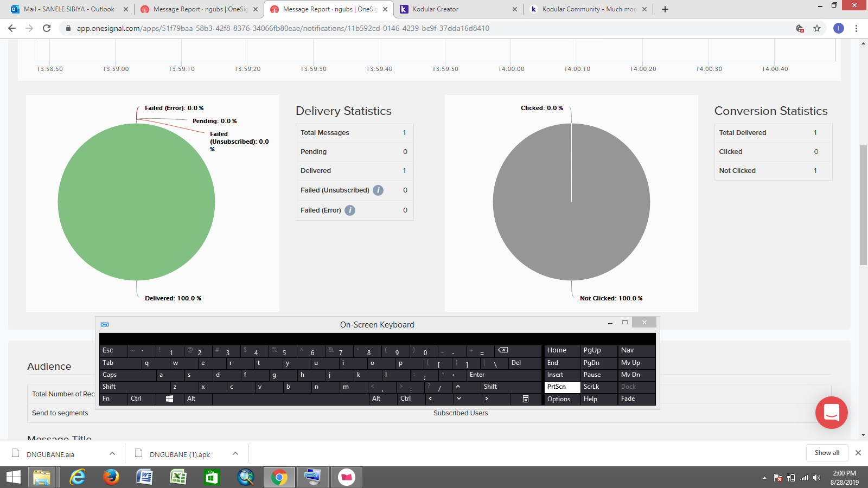Switch to first Message Report tab

click(x=199, y=9)
